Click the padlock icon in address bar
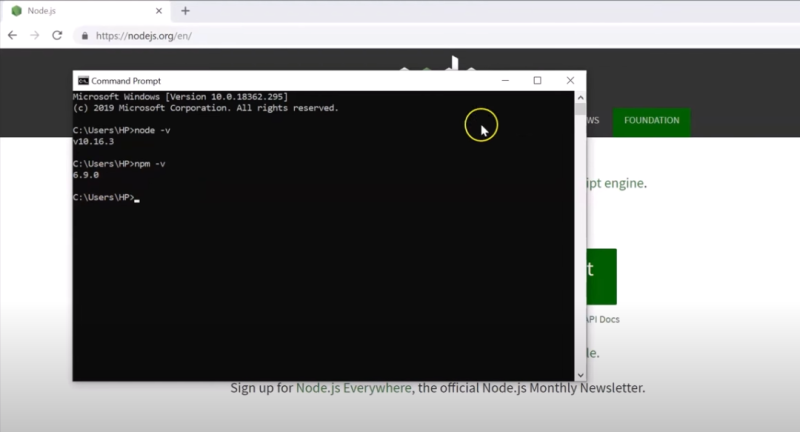This screenshot has width=800, height=432. 85,35
